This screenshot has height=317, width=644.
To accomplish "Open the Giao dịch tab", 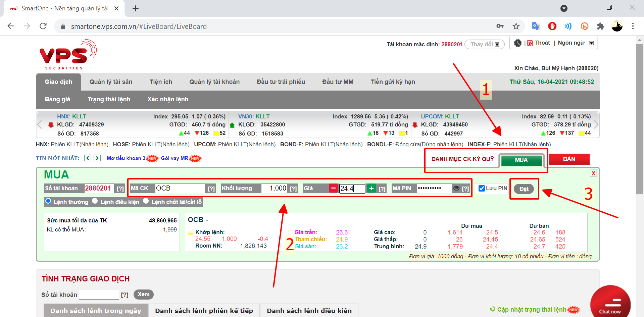I will (58, 82).
